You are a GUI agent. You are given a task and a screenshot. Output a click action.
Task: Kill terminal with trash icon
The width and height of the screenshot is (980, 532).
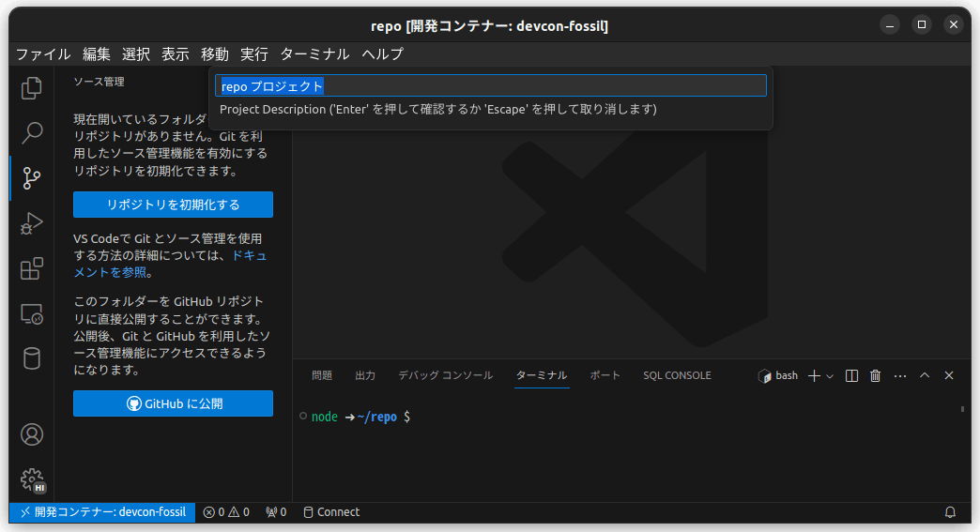point(875,375)
